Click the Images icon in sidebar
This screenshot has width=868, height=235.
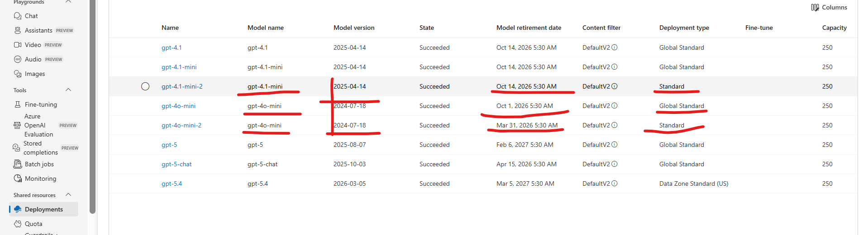tap(18, 74)
